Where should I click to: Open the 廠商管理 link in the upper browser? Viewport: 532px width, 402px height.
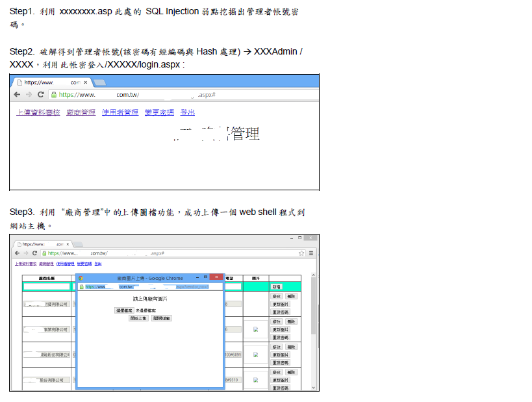point(81,112)
